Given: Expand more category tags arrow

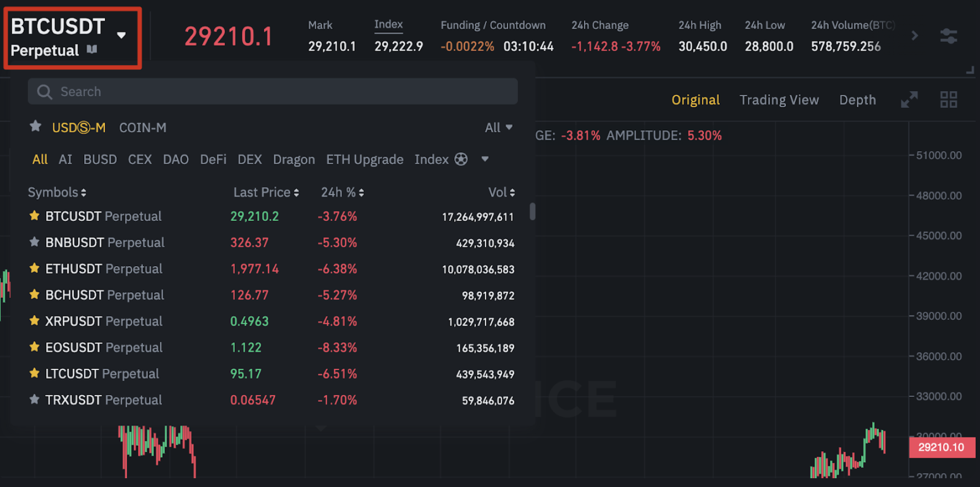Looking at the screenshot, I should click(485, 159).
